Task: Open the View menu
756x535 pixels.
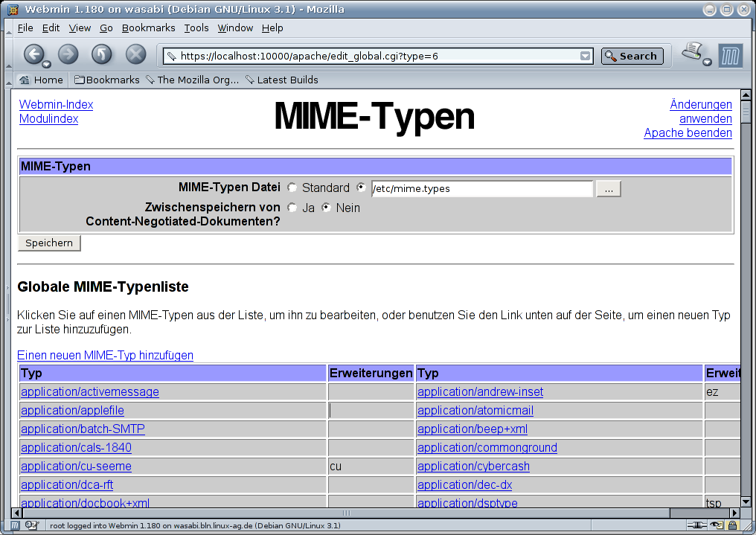Action: [80, 28]
